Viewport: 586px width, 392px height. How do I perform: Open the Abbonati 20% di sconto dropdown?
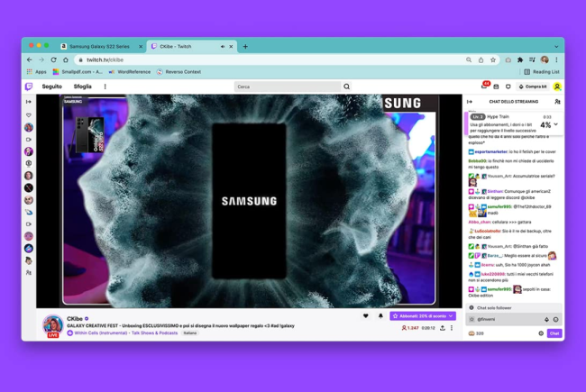[x=423, y=316]
